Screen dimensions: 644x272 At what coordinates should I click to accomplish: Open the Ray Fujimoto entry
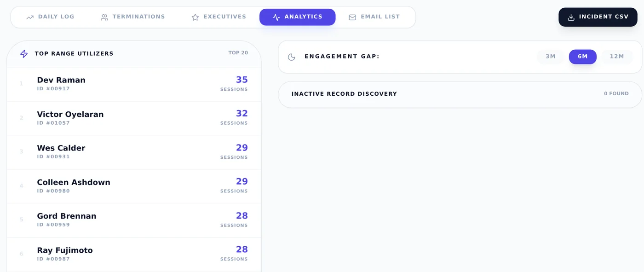[134, 255]
